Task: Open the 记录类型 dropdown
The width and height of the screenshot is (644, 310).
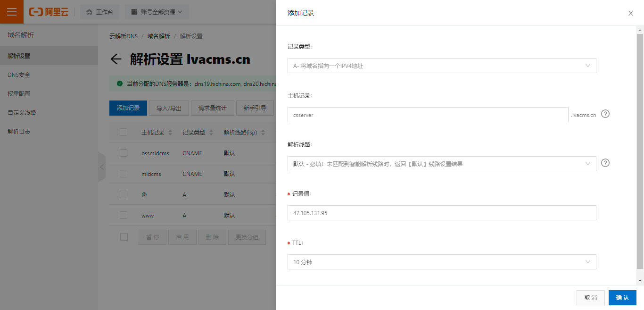Action: pyautogui.click(x=442, y=66)
